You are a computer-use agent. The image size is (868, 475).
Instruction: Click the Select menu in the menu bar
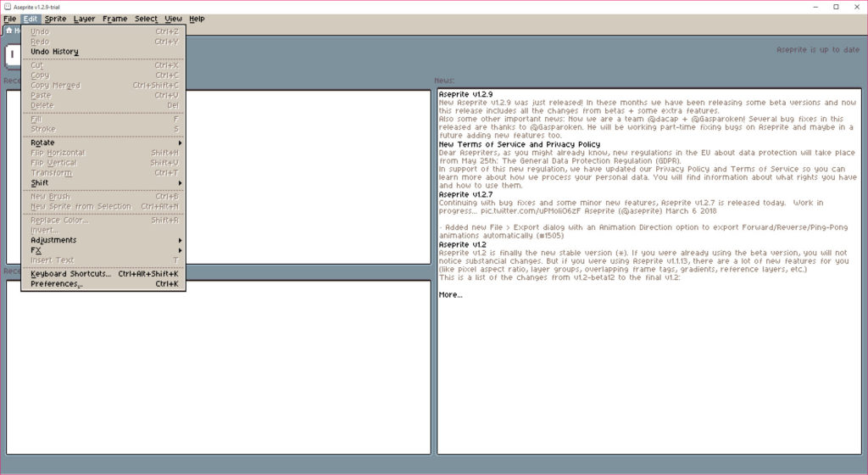click(146, 19)
